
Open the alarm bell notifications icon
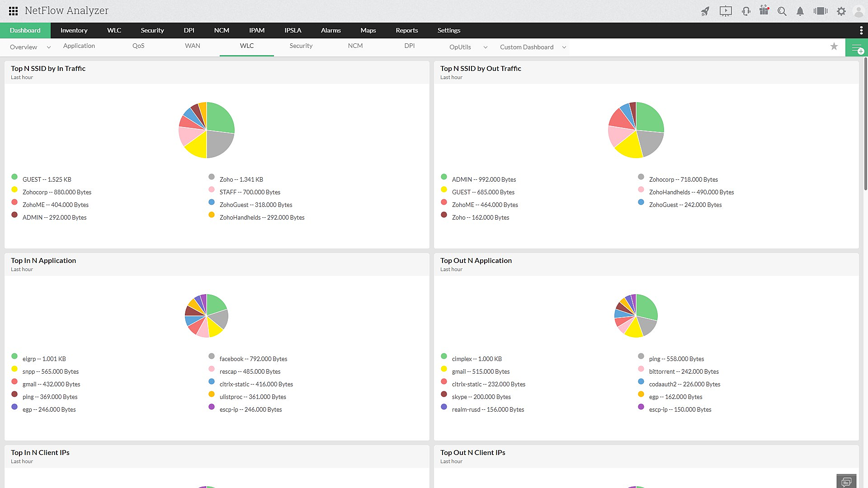click(800, 11)
